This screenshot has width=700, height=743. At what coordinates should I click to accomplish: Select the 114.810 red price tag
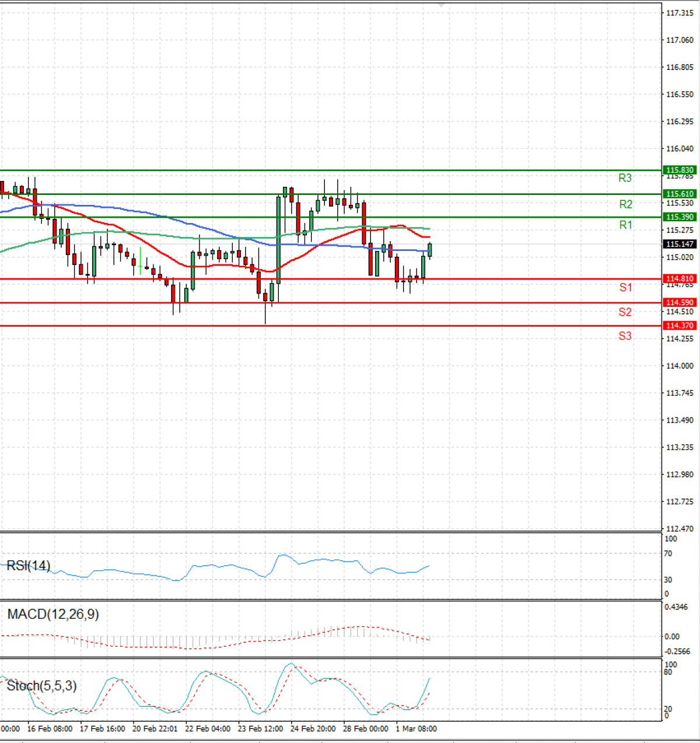click(680, 279)
